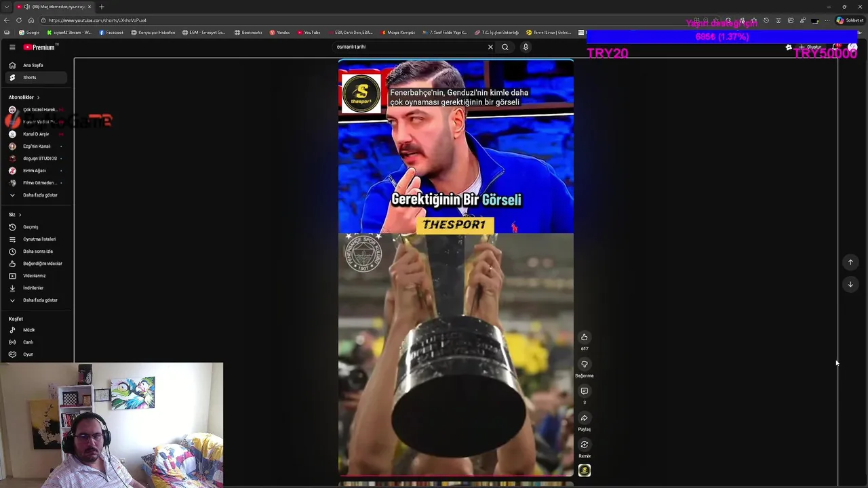The image size is (868, 488).
Task: Reload the page
Action: 19,20
